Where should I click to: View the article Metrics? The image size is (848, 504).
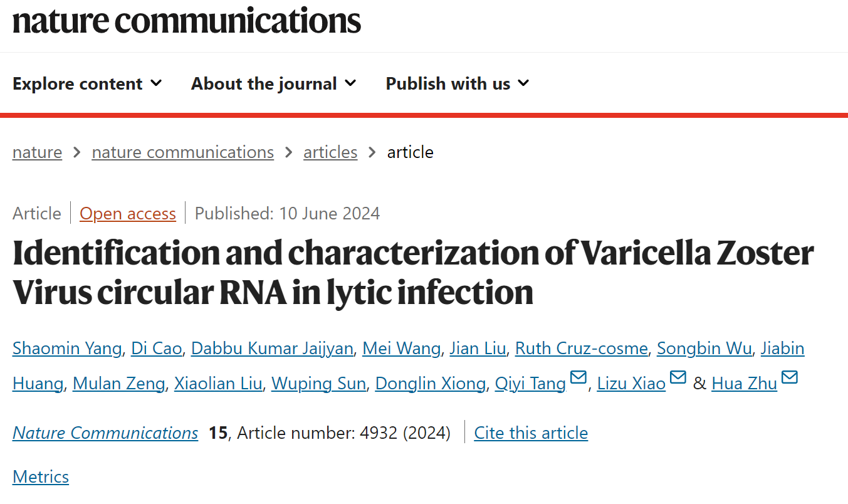41,477
